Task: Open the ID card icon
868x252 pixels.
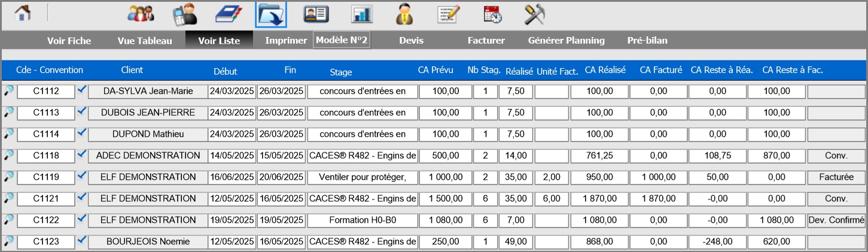Action: pos(315,14)
